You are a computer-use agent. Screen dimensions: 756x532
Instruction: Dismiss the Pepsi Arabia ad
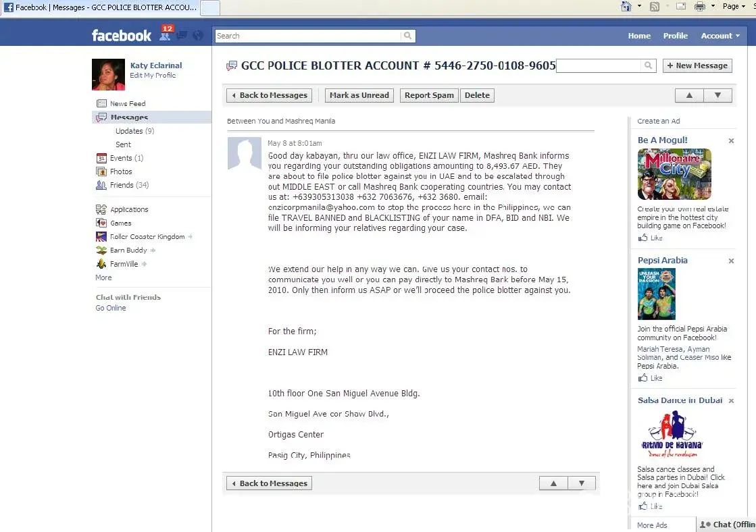(731, 261)
